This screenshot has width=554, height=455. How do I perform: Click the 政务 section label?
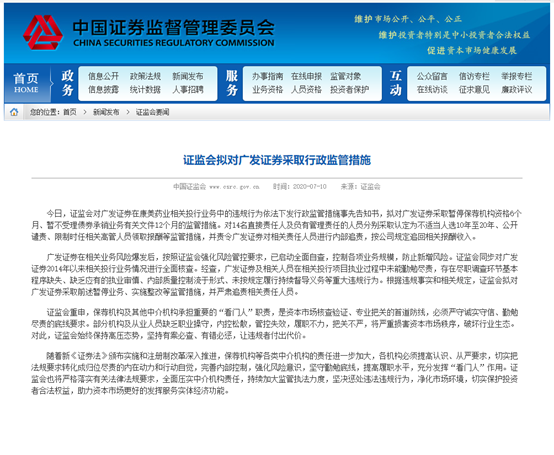[x=67, y=83]
